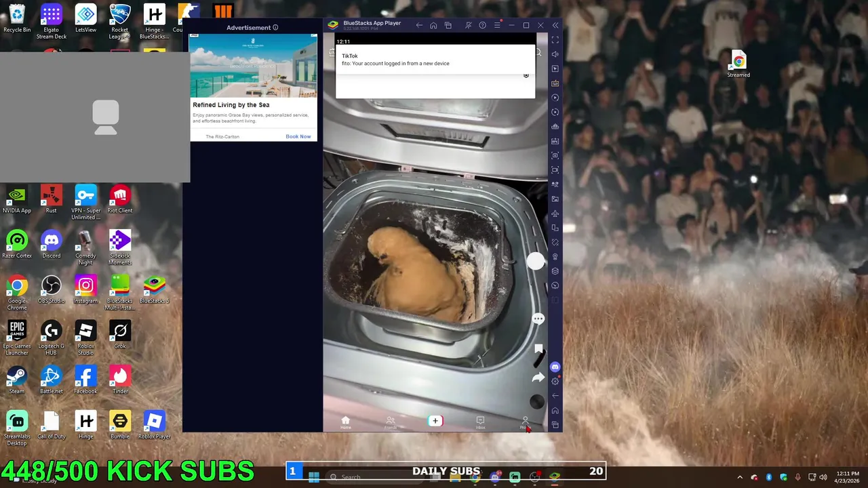Open the TikTok login notification banner
This screenshot has height=488, width=868.
(x=435, y=60)
